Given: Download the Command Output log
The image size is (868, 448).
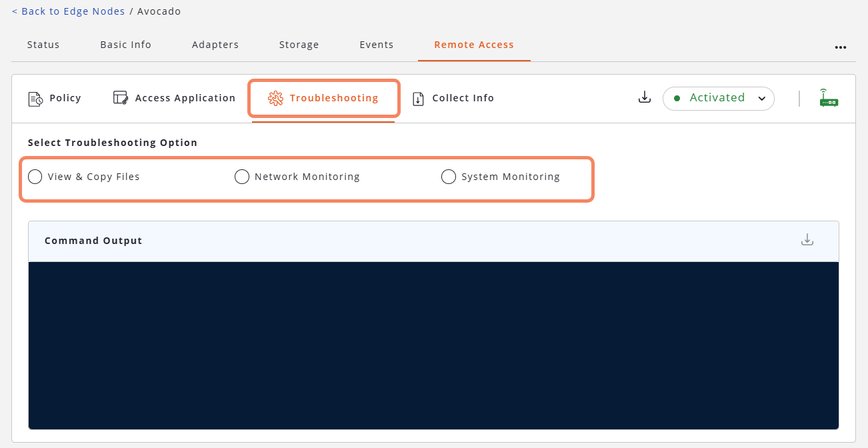Looking at the screenshot, I should [807, 240].
